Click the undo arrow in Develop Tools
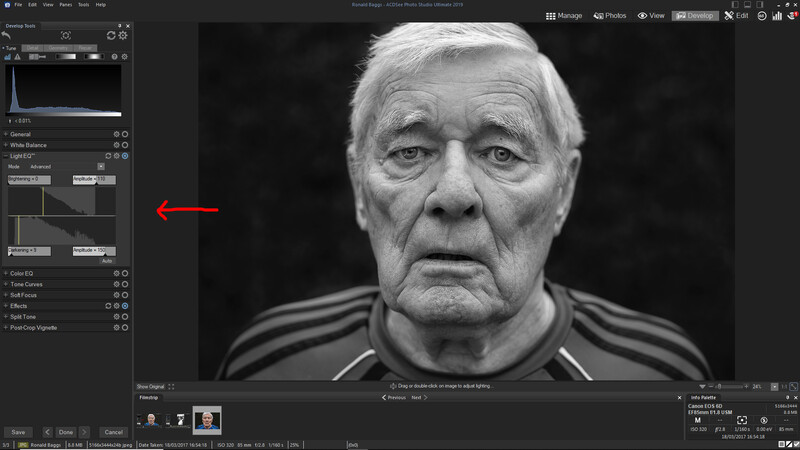 6,35
